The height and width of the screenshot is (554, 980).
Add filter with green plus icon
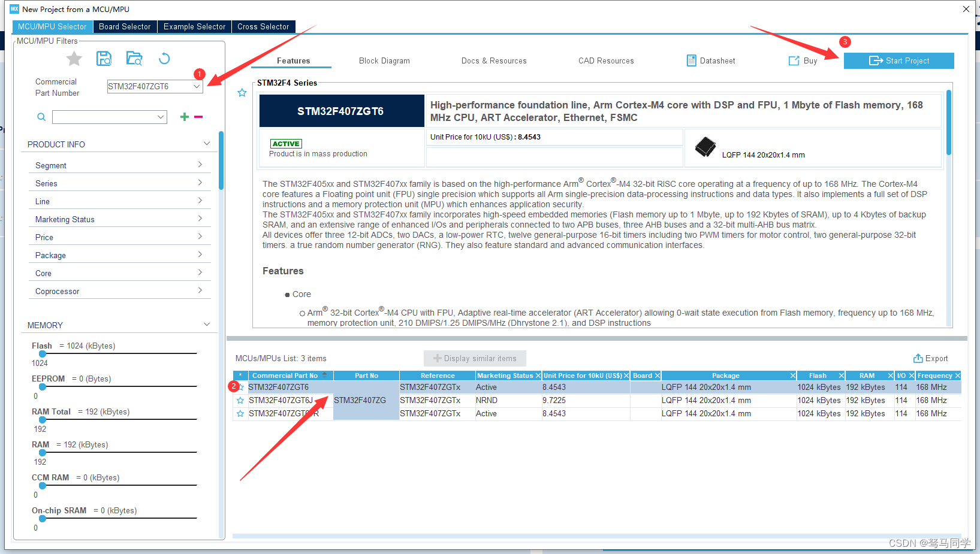(185, 117)
